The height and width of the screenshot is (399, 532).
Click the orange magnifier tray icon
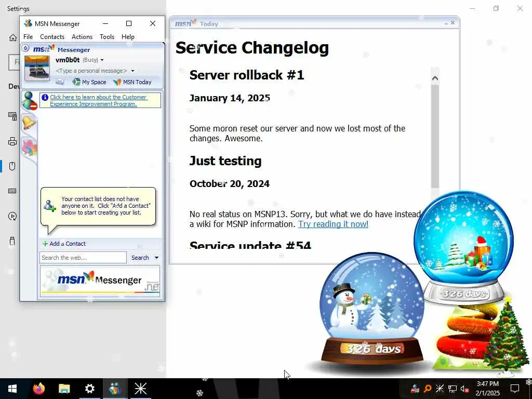[428, 389]
